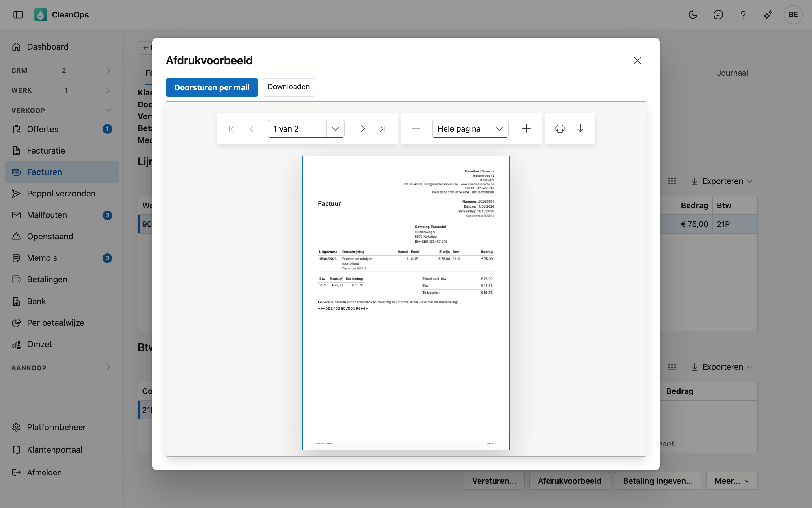The image size is (812, 508).
Task: Open Platformbeheer settings
Action: tap(61, 427)
